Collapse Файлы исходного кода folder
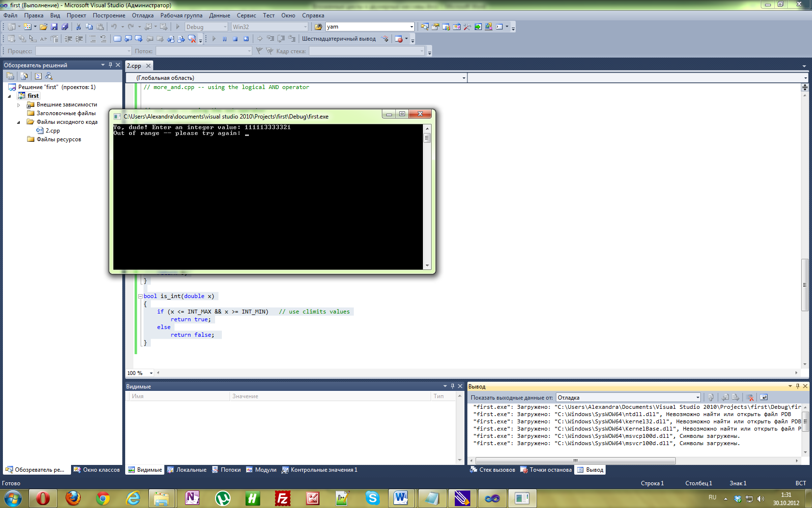This screenshot has width=812, height=508. click(x=19, y=122)
